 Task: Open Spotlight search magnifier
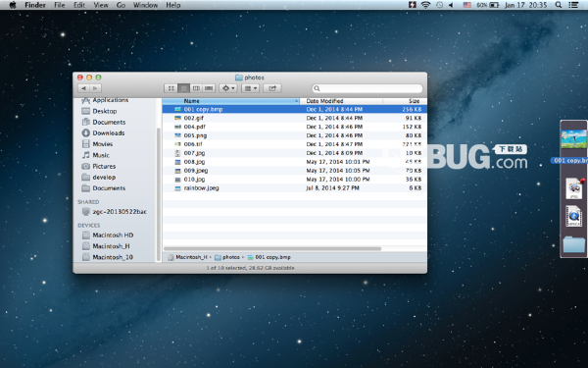(559, 5)
